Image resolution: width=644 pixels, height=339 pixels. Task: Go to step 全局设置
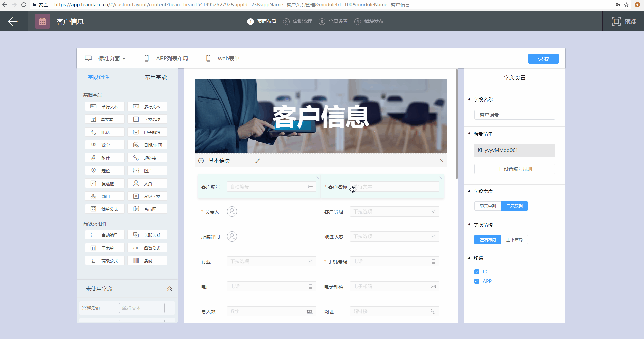pyautogui.click(x=333, y=21)
